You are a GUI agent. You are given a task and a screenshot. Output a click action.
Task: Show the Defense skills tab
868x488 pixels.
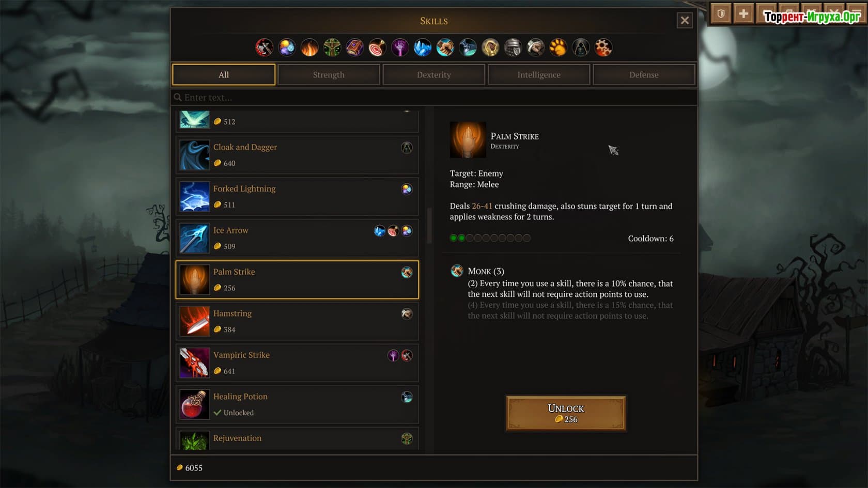644,75
